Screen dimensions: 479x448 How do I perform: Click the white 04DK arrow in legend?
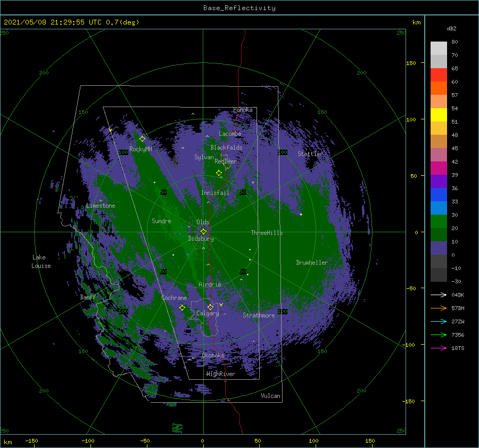[x=439, y=295]
